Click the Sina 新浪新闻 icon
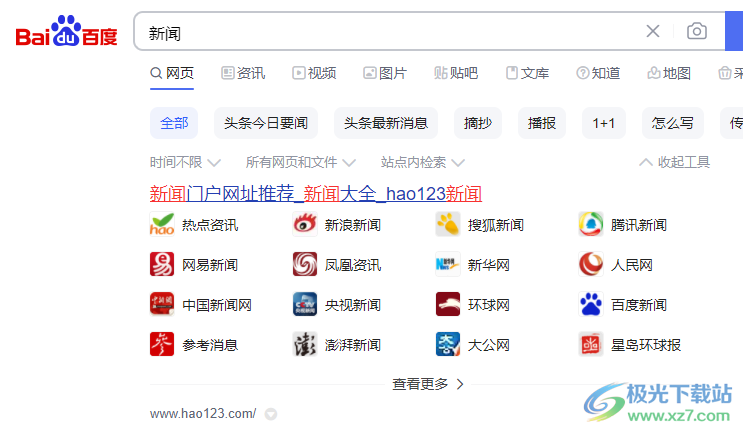 click(305, 225)
